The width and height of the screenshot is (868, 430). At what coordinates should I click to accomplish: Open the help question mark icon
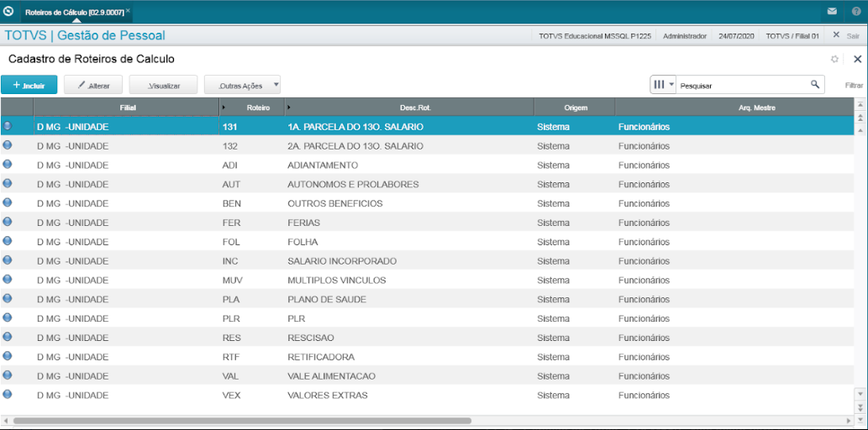click(856, 11)
